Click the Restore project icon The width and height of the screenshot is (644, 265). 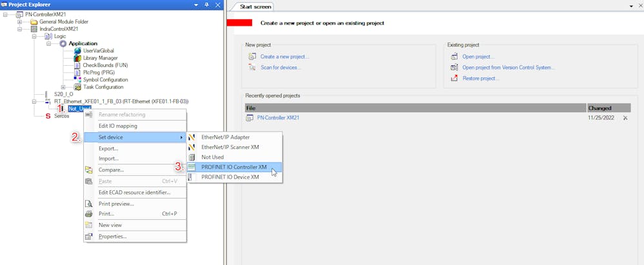[454, 78]
